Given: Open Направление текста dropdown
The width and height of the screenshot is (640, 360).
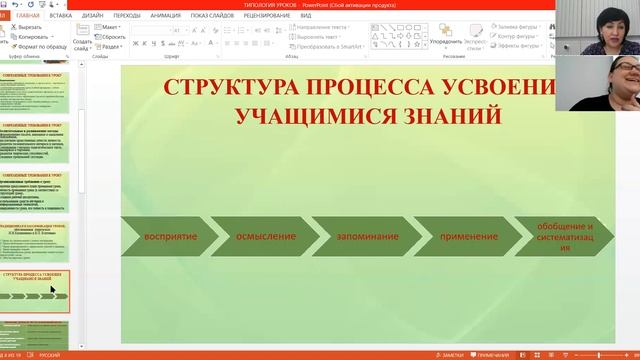Looking at the screenshot, I should coord(320,27).
